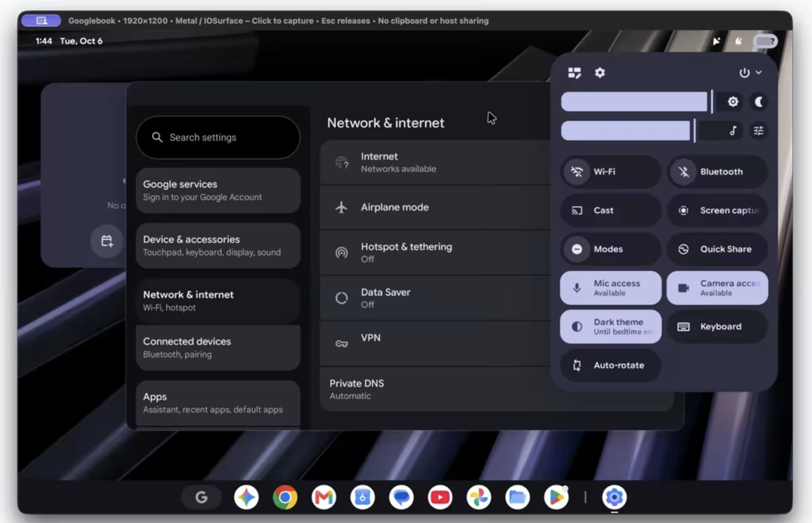Click the night light moon icon
Image resolution: width=812 pixels, height=523 pixels.
click(x=759, y=102)
